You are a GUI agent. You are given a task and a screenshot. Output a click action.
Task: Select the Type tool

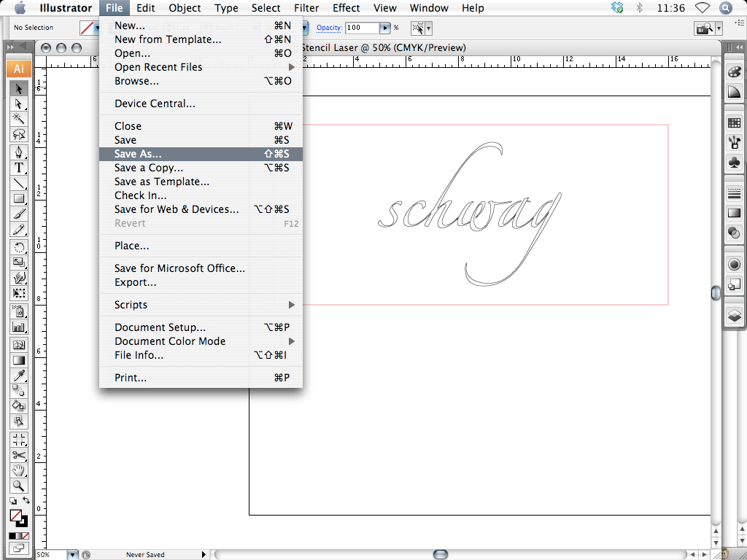(x=18, y=168)
